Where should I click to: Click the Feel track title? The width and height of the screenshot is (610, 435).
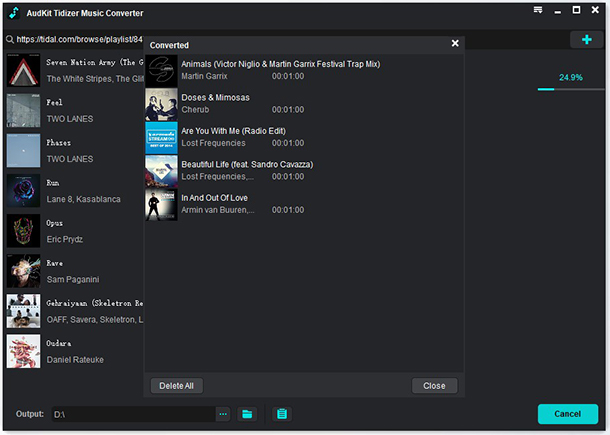pos(54,102)
